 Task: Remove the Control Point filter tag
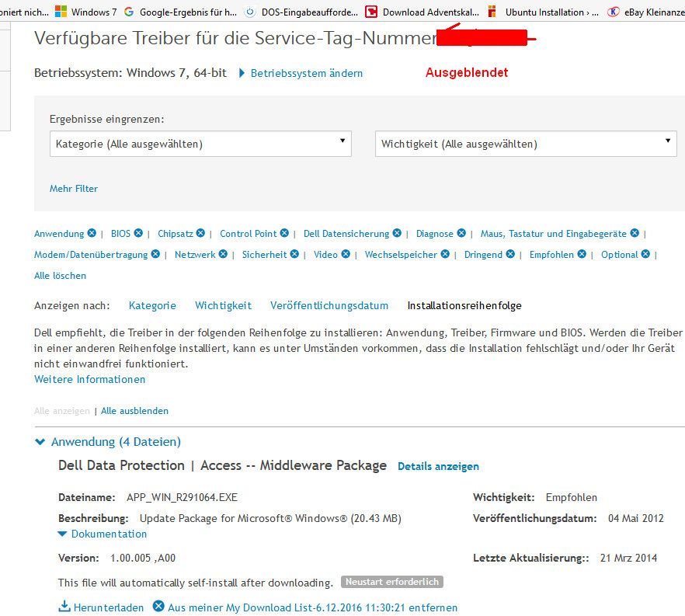pyautogui.click(x=284, y=233)
